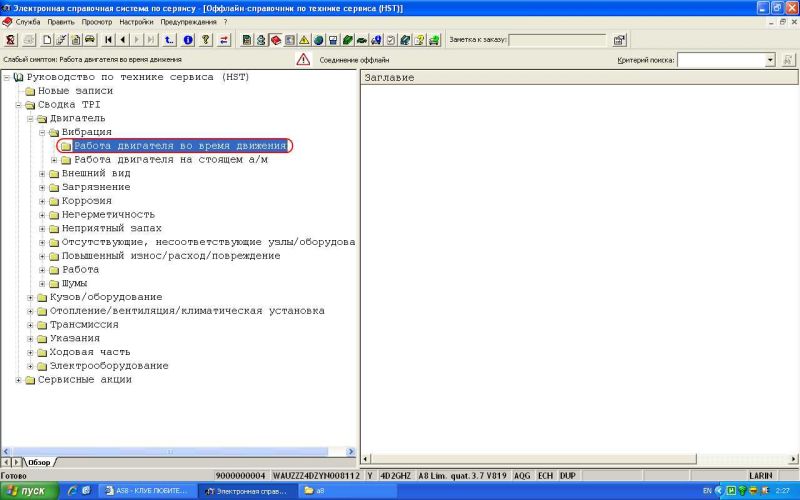Click the icon right of Заметка к заказу field
Image resolution: width=800 pixels, height=500 pixels.
(x=620, y=40)
